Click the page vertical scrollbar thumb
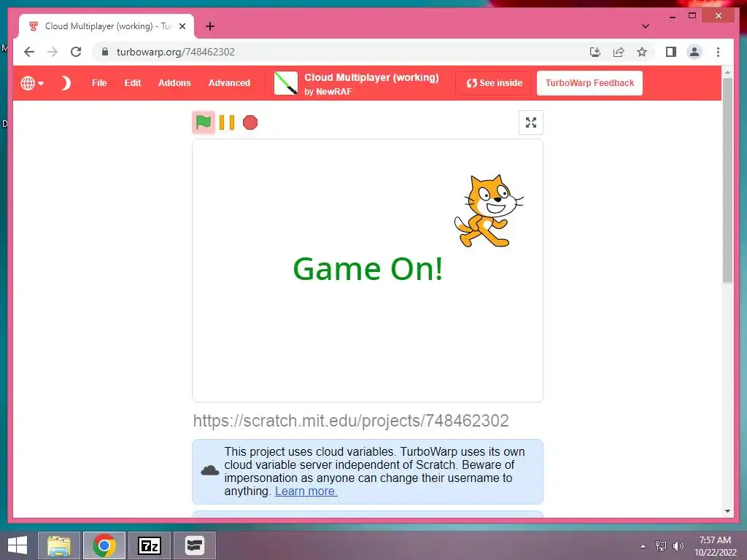747x560 pixels. [x=727, y=180]
